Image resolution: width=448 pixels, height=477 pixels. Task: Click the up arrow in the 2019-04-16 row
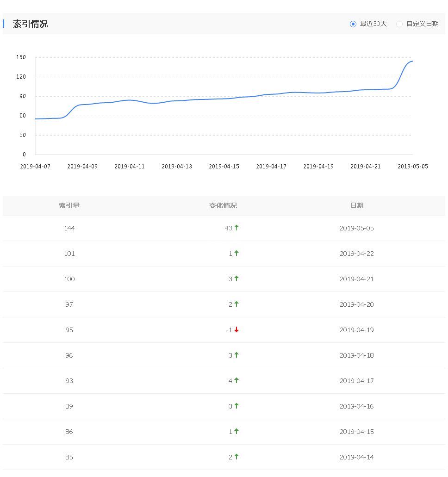click(x=236, y=406)
